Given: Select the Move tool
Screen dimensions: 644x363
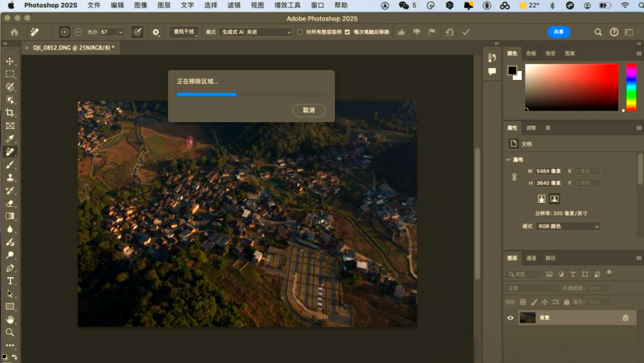Looking at the screenshot, I should point(10,61).
